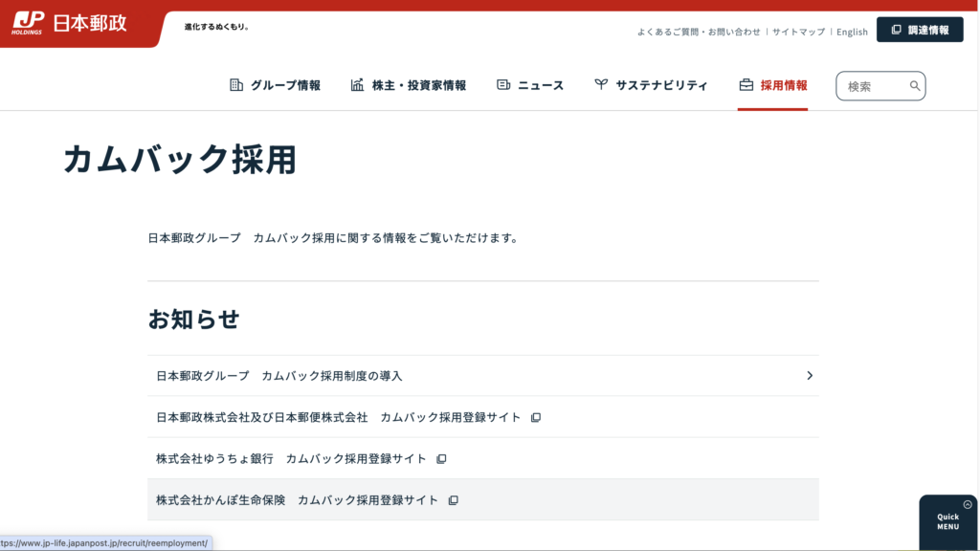The width and height of the screenshot is (980, 551).
Task: Click the JP Holdings 日本郵政 logo
Action: pos(69,24)
